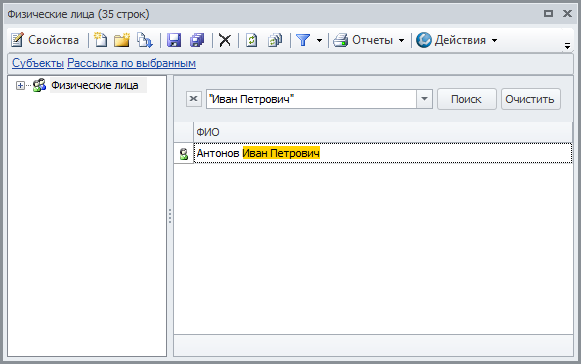This screenshot has width=581, height=364.
Task: Create a new record via the new document icon
Action: pyautogui.click(x=100, y=40)
